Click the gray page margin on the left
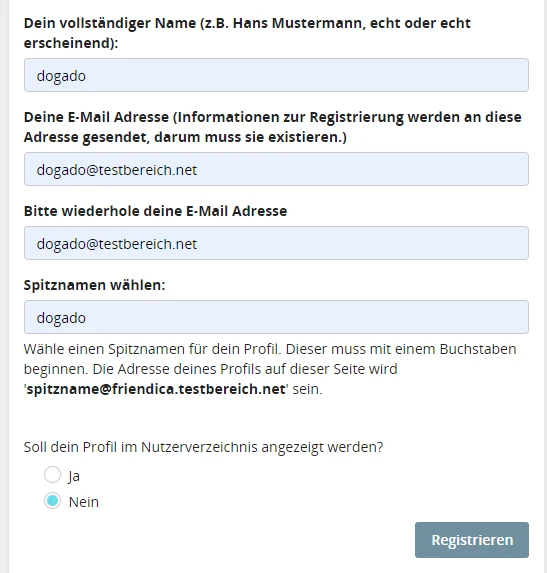Image resolution: width=547 pixels, height=573 pixels. click(4, 286)
